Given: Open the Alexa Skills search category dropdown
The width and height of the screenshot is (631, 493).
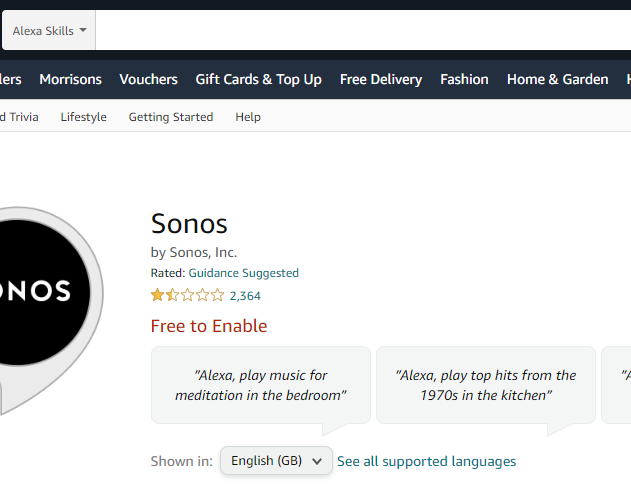Looking at the screenshot, I should [x=49, y=31].
